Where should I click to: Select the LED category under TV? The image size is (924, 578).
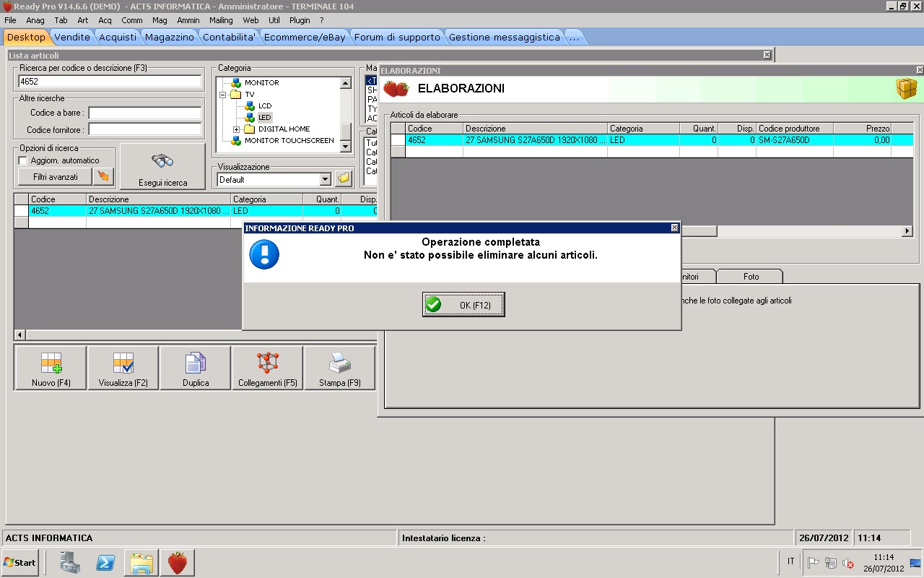click(x=265, y=118)
